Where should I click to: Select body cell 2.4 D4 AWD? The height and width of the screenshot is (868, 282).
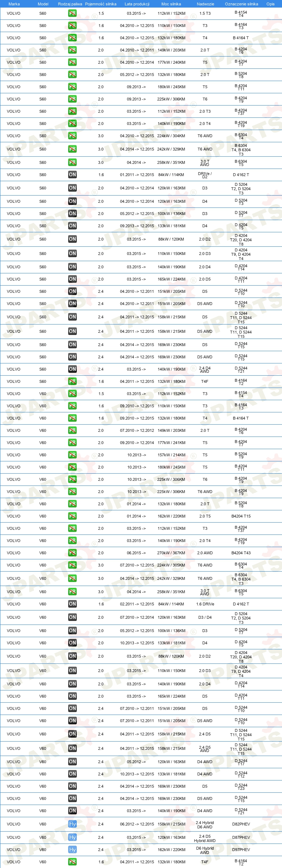tap(205, 370)
